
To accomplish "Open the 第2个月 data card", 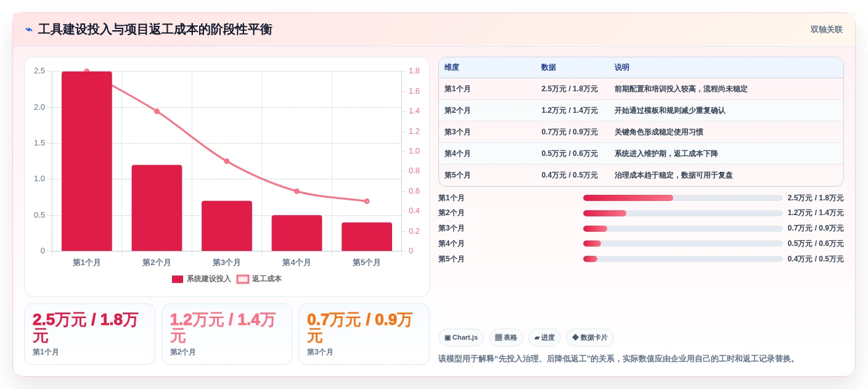I will tap(227, 334).
